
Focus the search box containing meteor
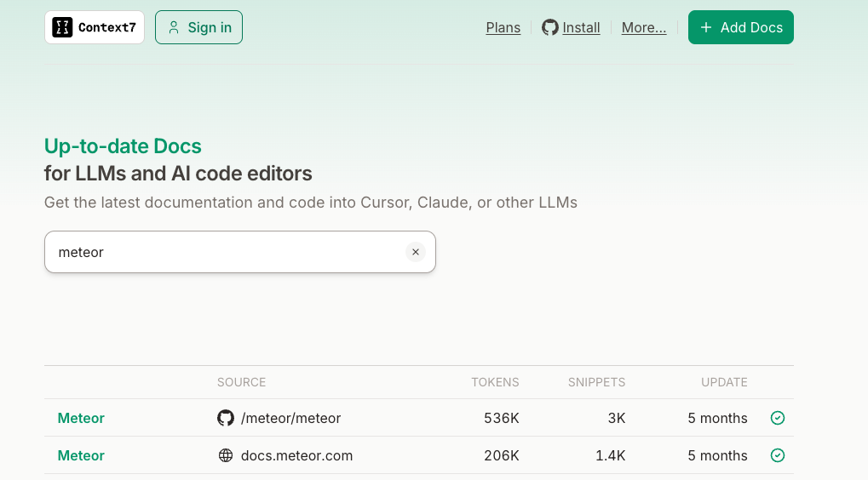click(x=221, y=252)
